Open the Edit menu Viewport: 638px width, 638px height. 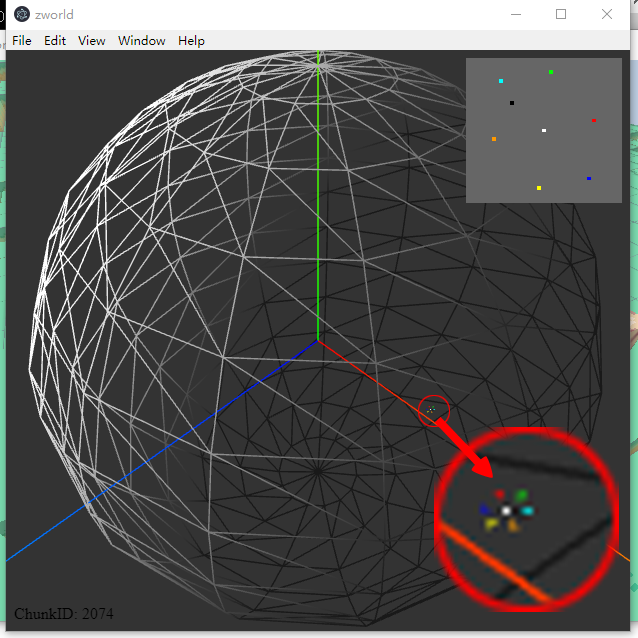55,41
